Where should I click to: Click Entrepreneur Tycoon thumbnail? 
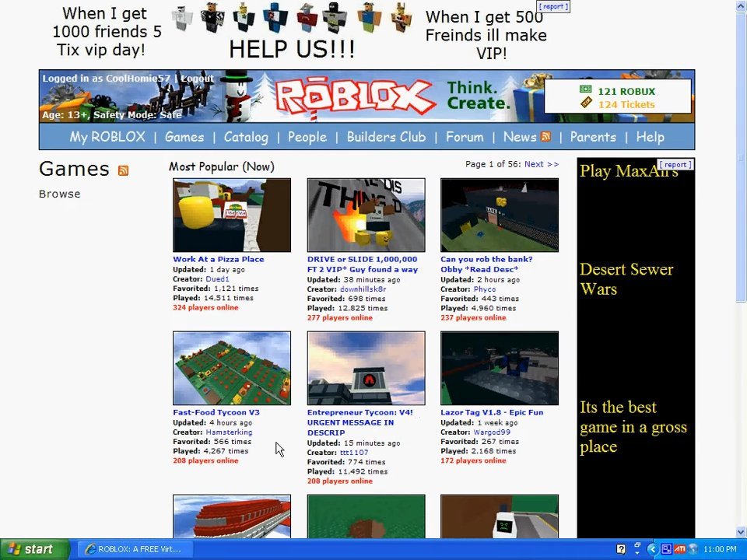coord(366,369)
